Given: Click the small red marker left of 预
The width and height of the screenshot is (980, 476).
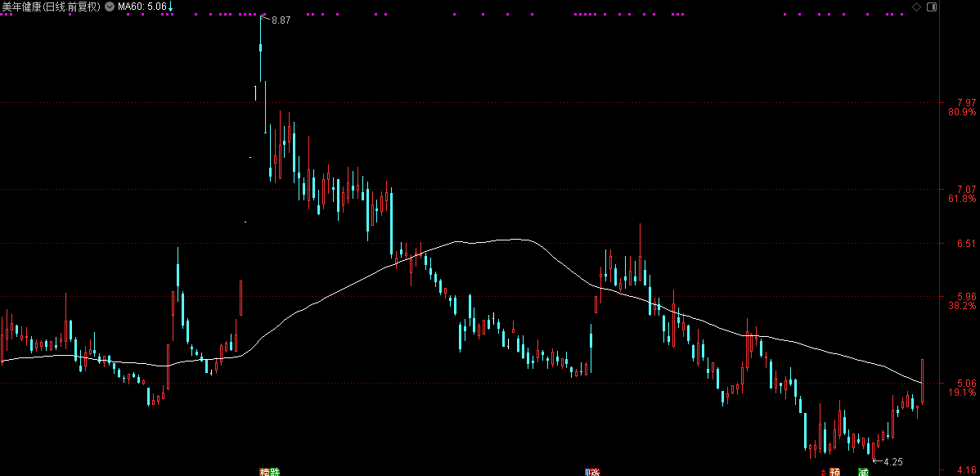Looking at the screenshot, I should (823, 472).
